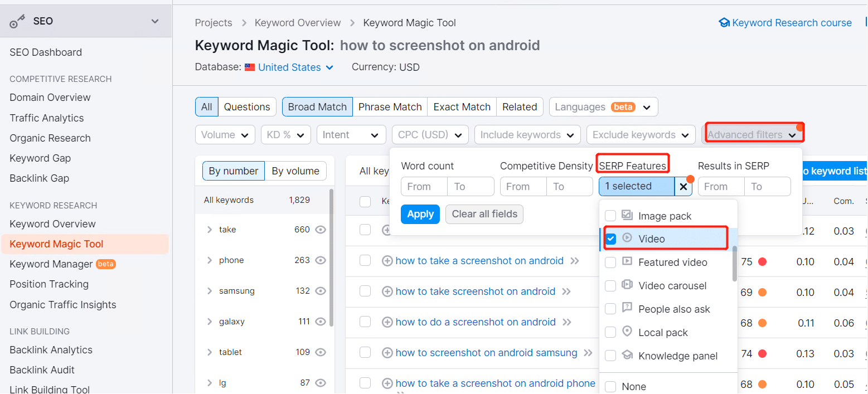Click the SEO key icon in sidebar header
This screenshot has width=868, height=394.
pos(18,22)
